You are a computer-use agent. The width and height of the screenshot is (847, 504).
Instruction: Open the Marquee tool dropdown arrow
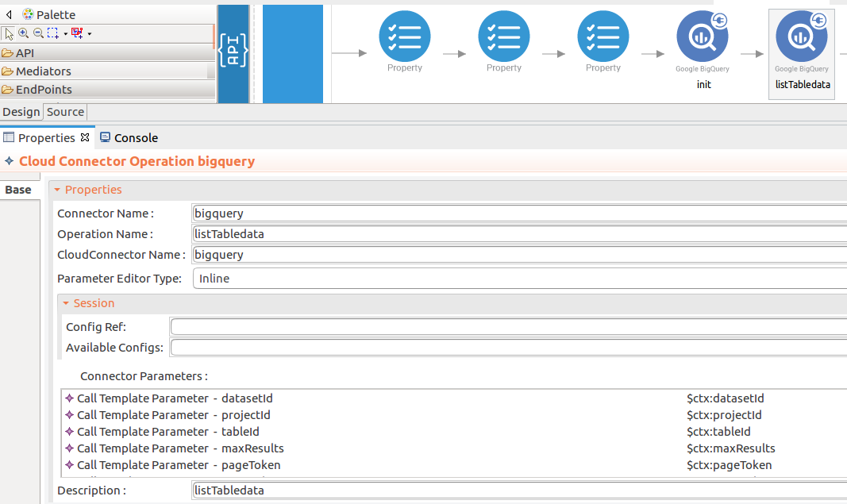tap(65, 34)
